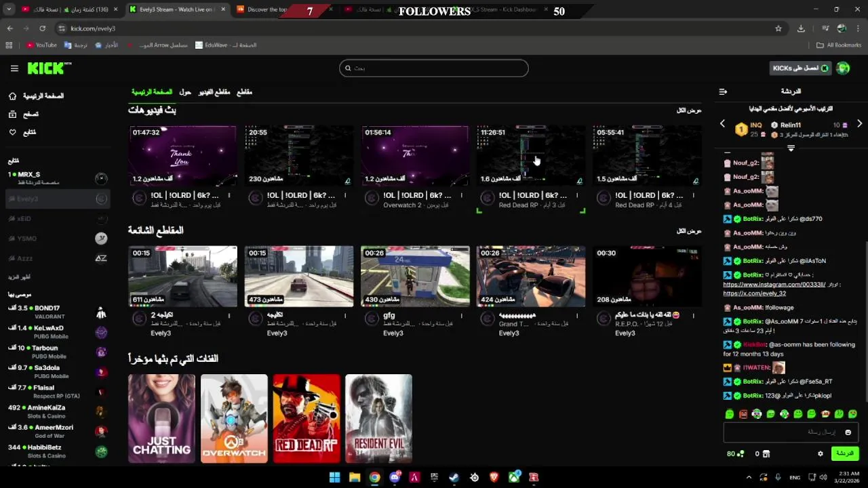Open the Resident Evil category card
868x488 pixels.
[x=378, y=418]
